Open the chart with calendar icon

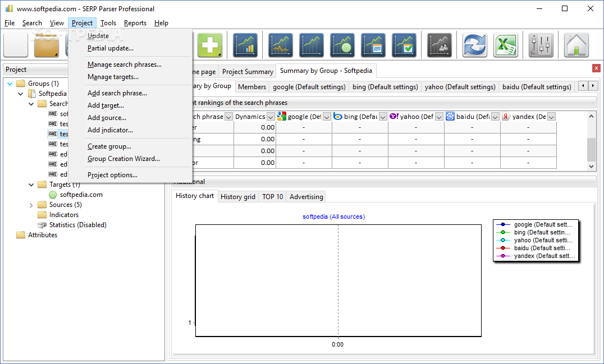(x=373, y=45)
